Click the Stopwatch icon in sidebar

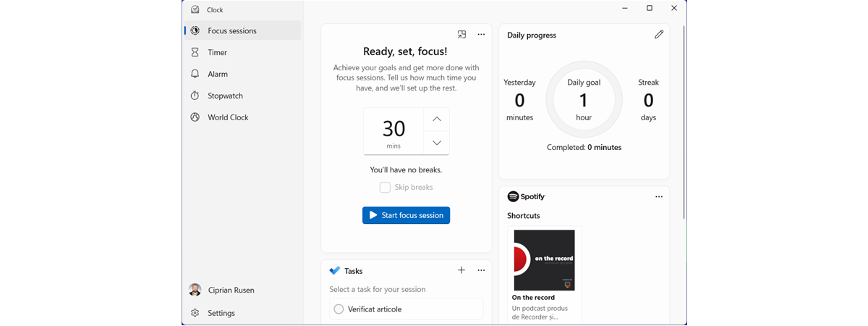pos(195,96)
